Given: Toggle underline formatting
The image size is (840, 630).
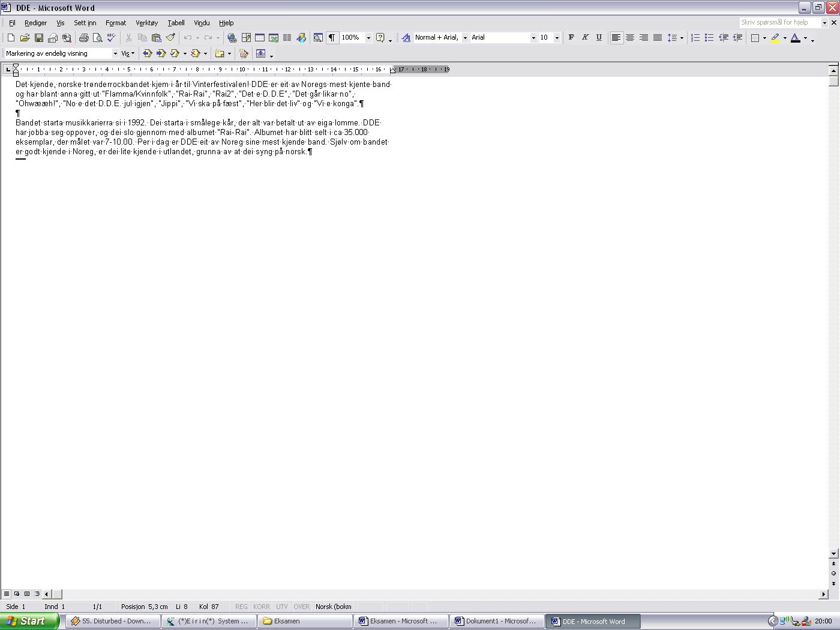Looking at the screenshot, I should (x=599, y=38).
